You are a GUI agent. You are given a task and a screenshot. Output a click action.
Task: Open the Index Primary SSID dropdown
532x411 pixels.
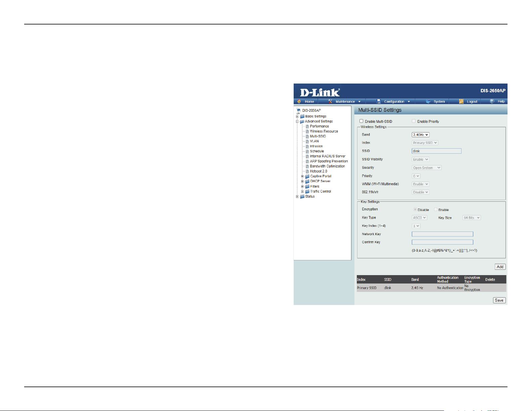425,143
